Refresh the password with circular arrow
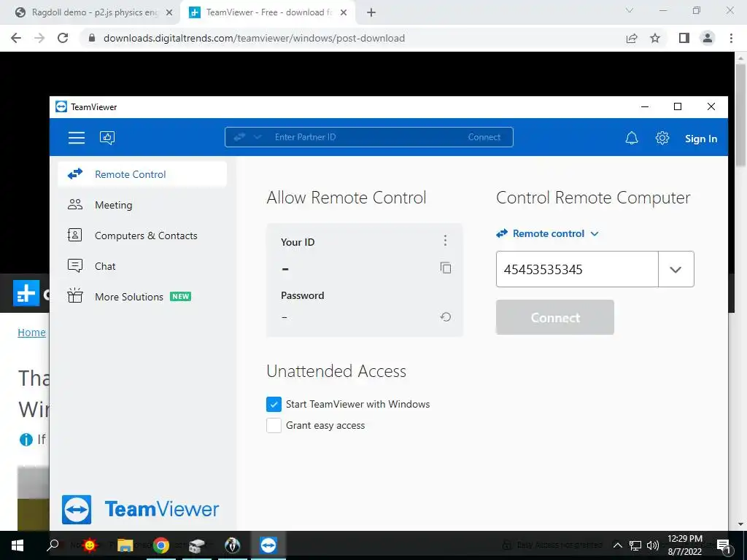747x560 pixels. tap(446, 316)
